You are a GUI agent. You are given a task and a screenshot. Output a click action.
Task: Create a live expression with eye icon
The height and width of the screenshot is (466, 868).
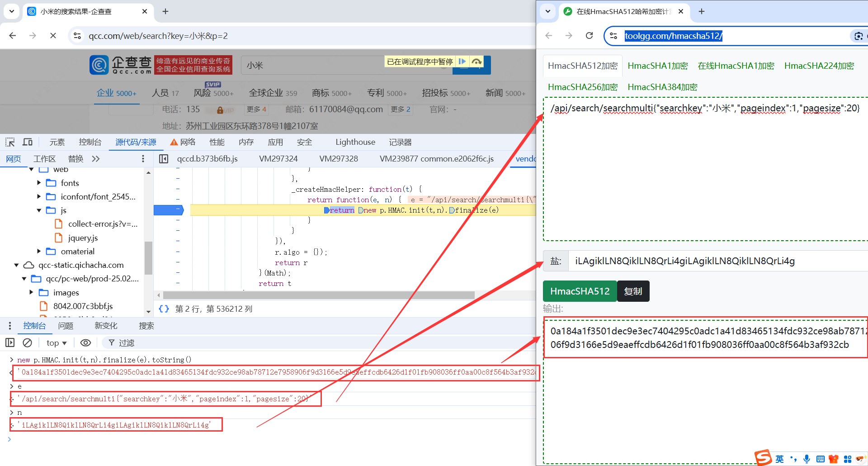(85, 343)
